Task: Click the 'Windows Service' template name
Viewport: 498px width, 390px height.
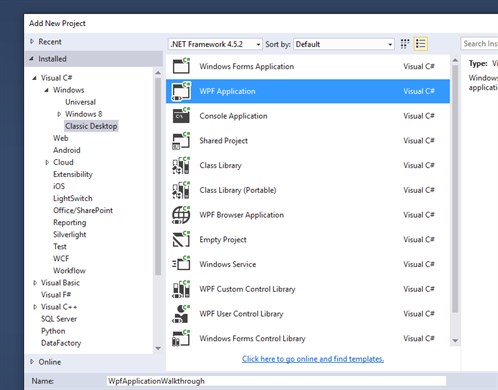Action: 228,264
